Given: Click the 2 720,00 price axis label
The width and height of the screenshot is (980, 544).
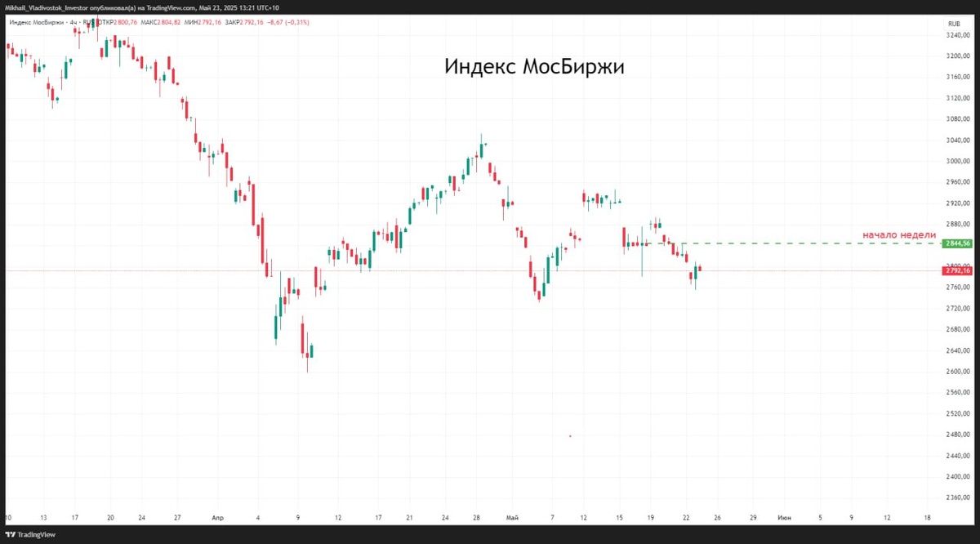Looking at the screenshot, I should pyautogui.click(x=957, y=309).
